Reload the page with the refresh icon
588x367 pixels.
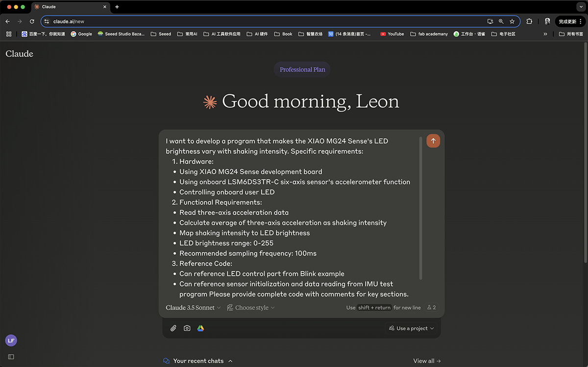click(32, 22)
